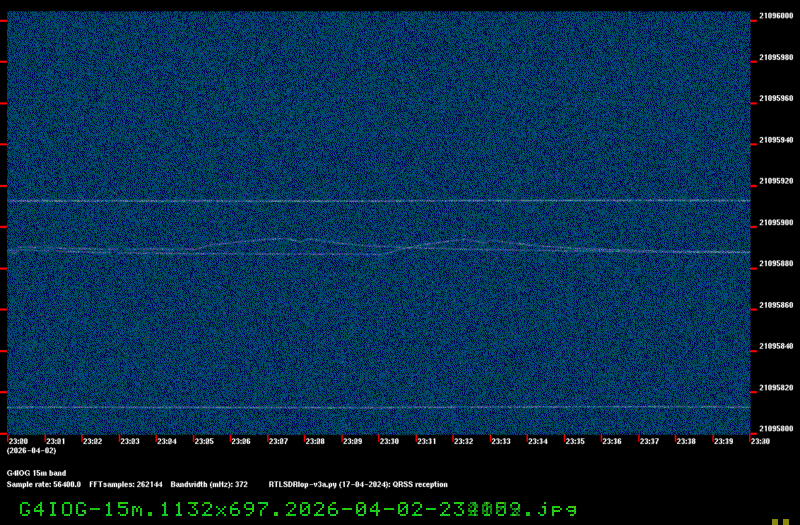
Task: Select the 21095960 frequency scale label
Action: pos(776,99)
